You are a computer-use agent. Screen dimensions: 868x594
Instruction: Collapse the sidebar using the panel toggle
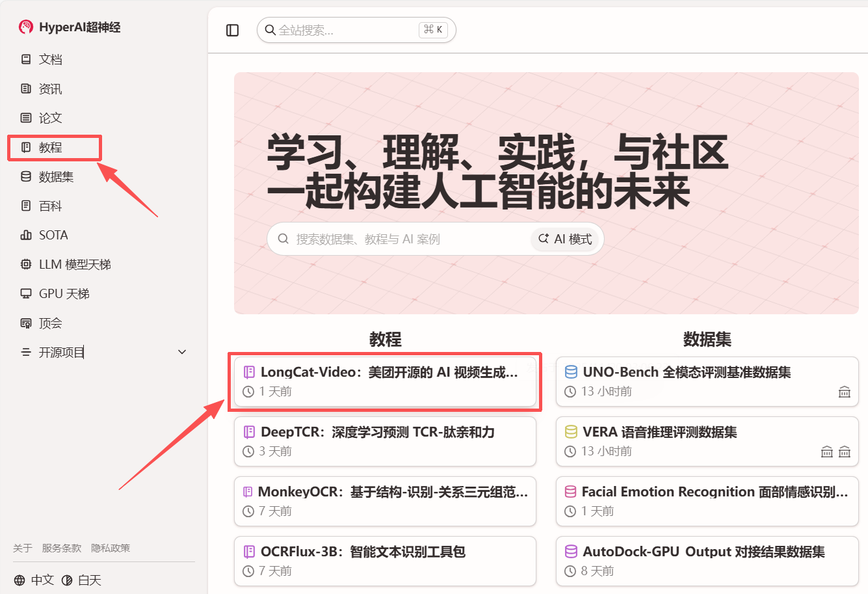pos(232,30)
